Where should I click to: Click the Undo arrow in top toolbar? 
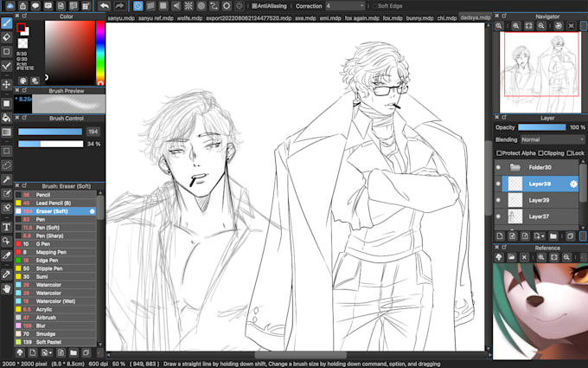click(105, 5)
